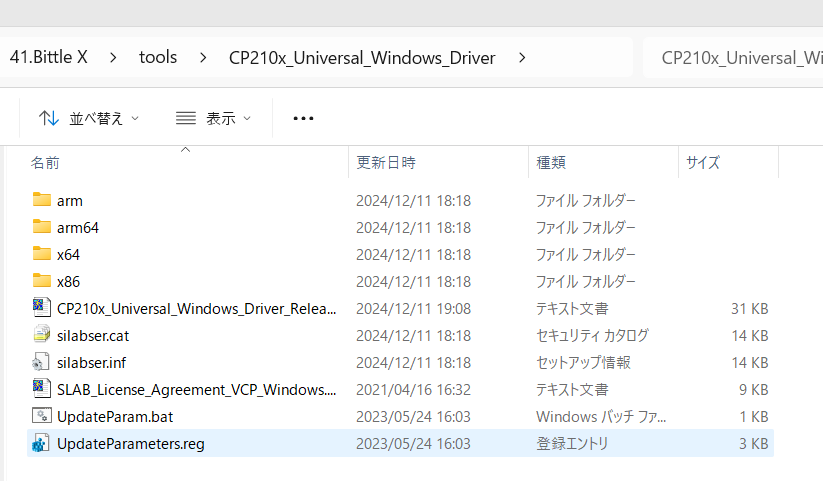This screenshot has width=823, height=481.
Task: Click Windows バッチ ファ... type cell
Action: 601,416
